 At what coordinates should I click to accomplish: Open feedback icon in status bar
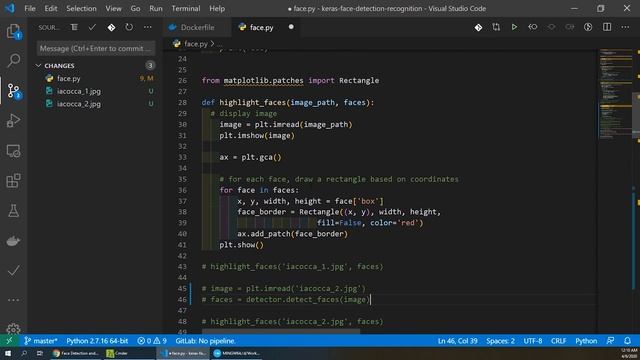611,341
